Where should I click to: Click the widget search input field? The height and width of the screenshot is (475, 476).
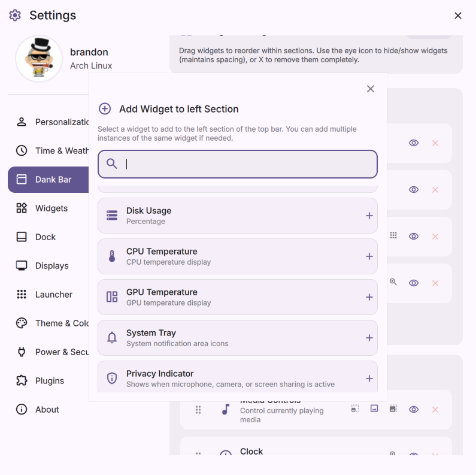(238, 164)
